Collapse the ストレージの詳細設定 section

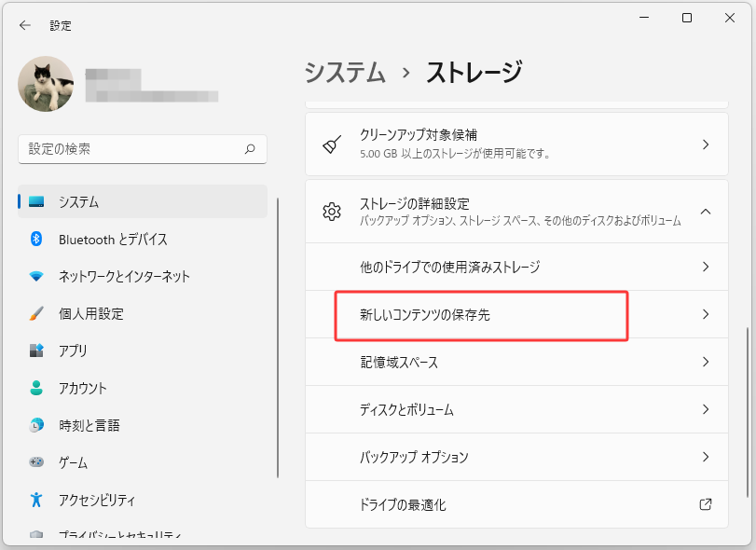[x=706, y=212]
